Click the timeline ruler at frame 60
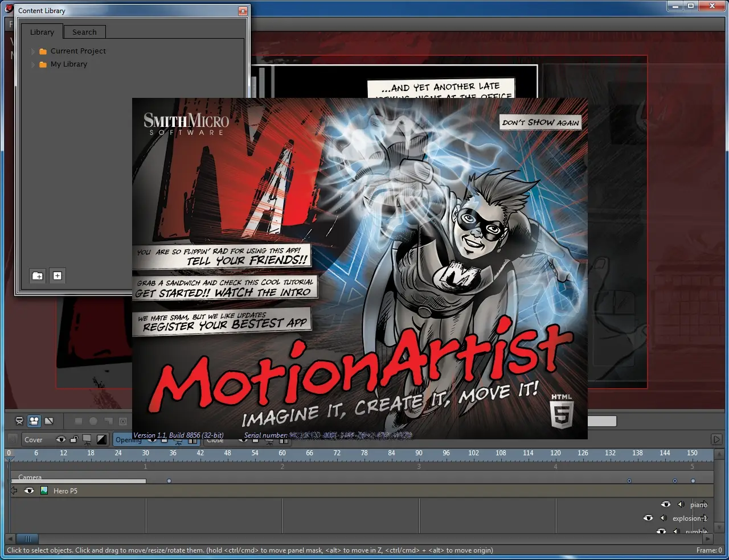The height and width of the screenshot is (560, 729). 282,454
